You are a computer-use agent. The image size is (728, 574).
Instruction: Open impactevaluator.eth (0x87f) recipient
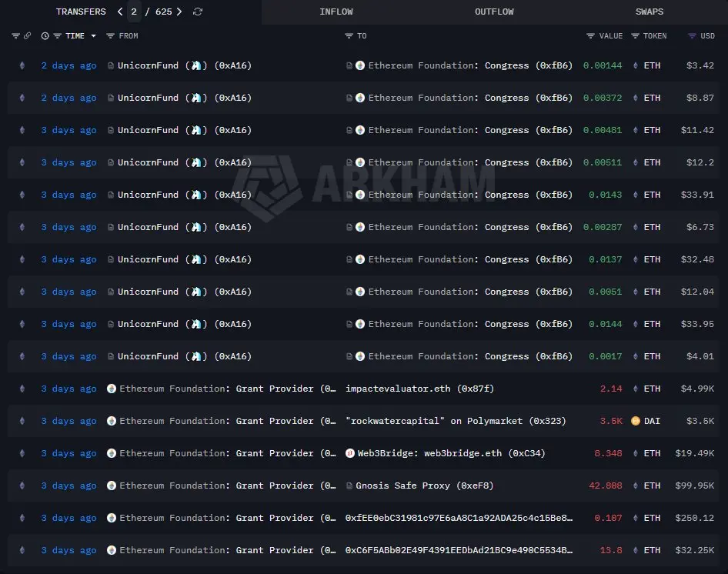(419, 389)
